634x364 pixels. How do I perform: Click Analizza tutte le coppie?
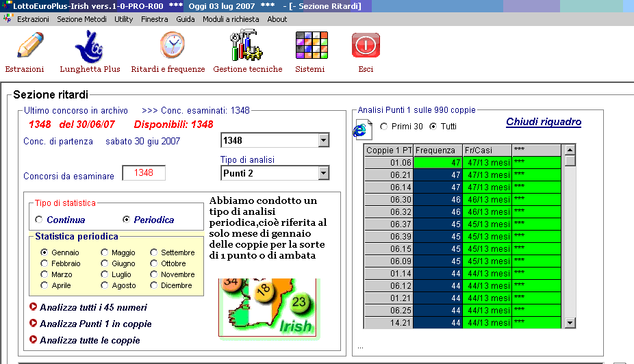pos(90,340)
